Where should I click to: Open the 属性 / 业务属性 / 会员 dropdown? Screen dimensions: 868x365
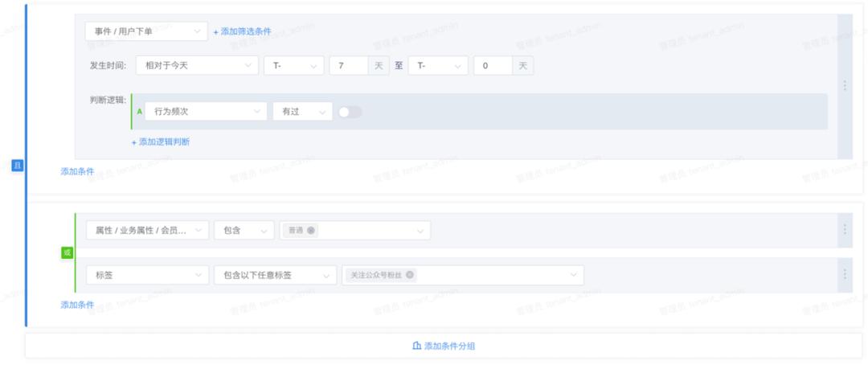tap(147, 231)
